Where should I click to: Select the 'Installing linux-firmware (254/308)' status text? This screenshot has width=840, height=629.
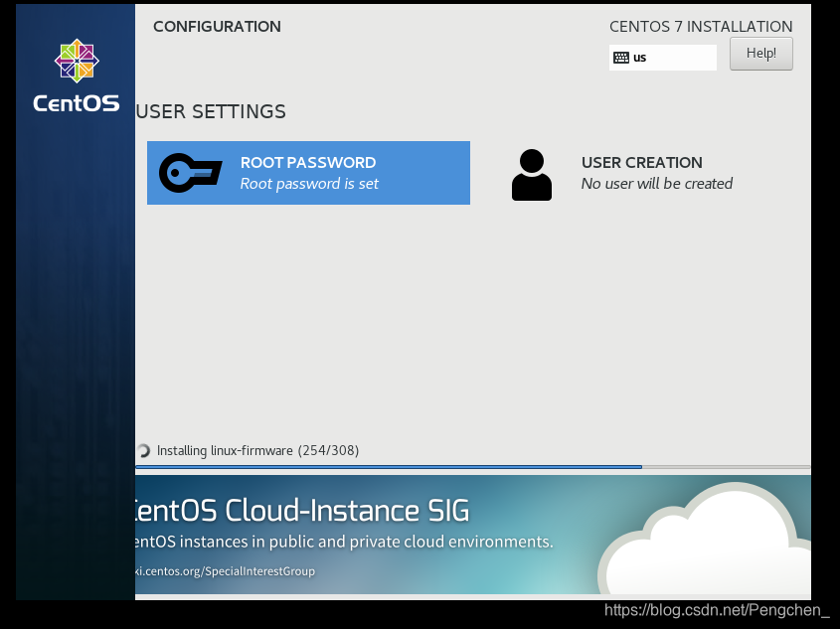pyautogui.click(x=257, y=451)
